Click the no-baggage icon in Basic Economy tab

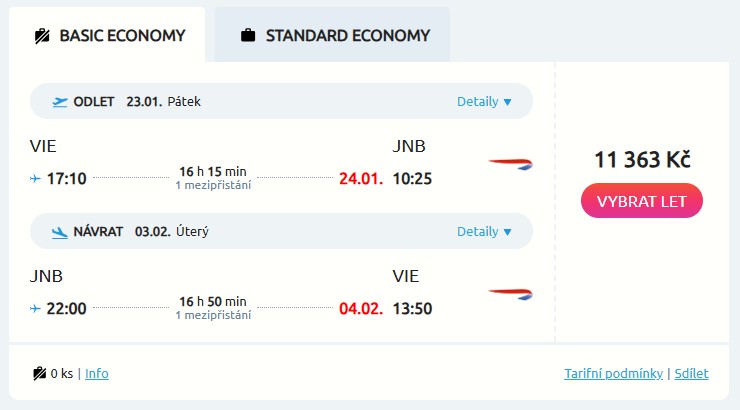[42, 36]
